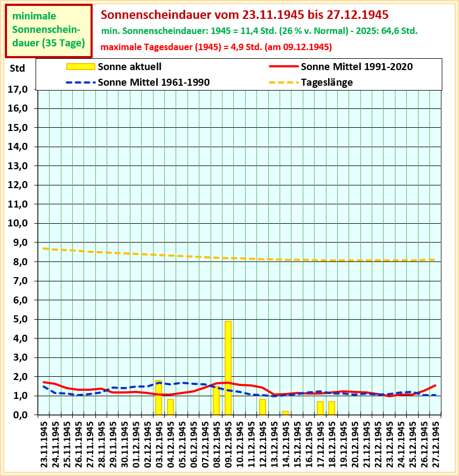
Task: Click the y-axis label '13,0'
Action: (18, 165)
